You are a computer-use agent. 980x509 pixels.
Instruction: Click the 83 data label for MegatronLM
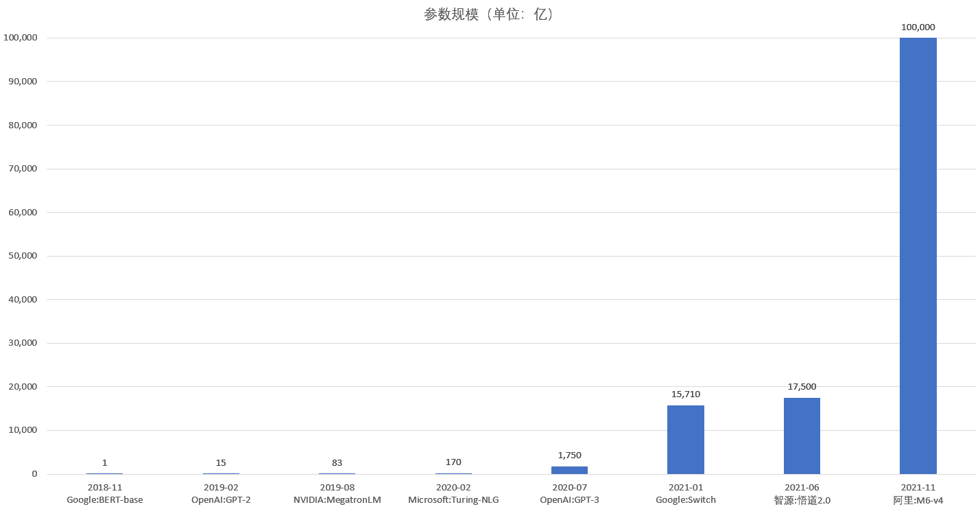(x=337, y=463)
